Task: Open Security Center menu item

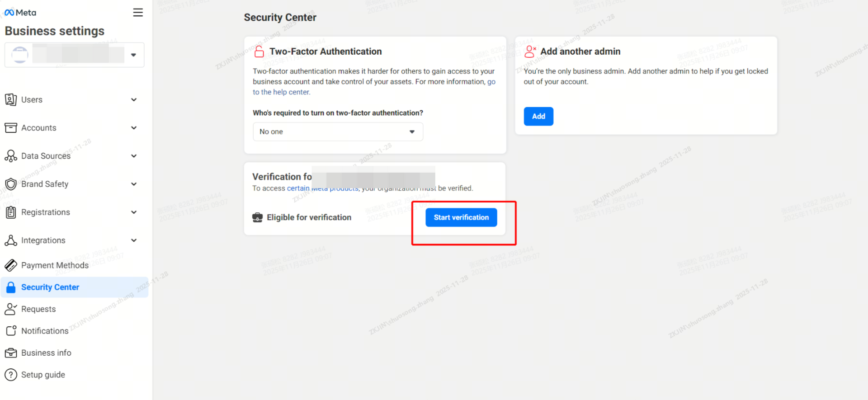Action: (x=50, y=287)
